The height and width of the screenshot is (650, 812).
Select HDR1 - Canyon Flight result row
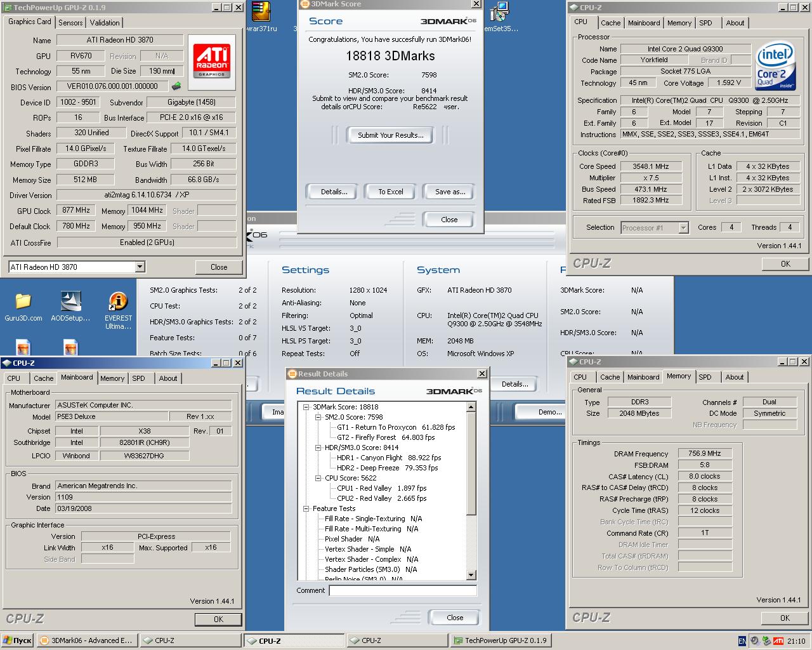[389, 458]
